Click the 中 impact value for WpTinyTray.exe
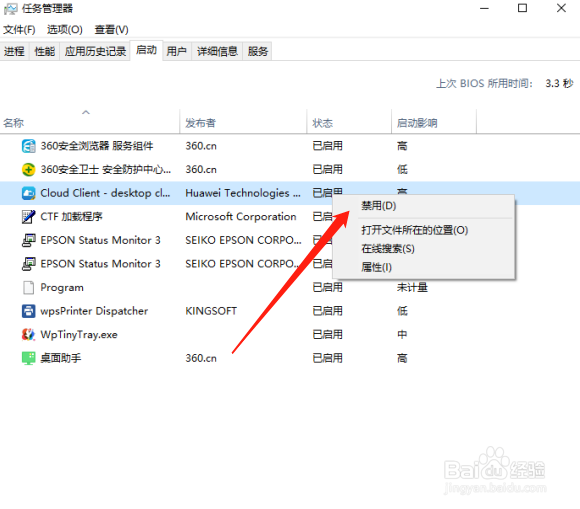Viewport: 580px width, 509px height. point(402,335)
